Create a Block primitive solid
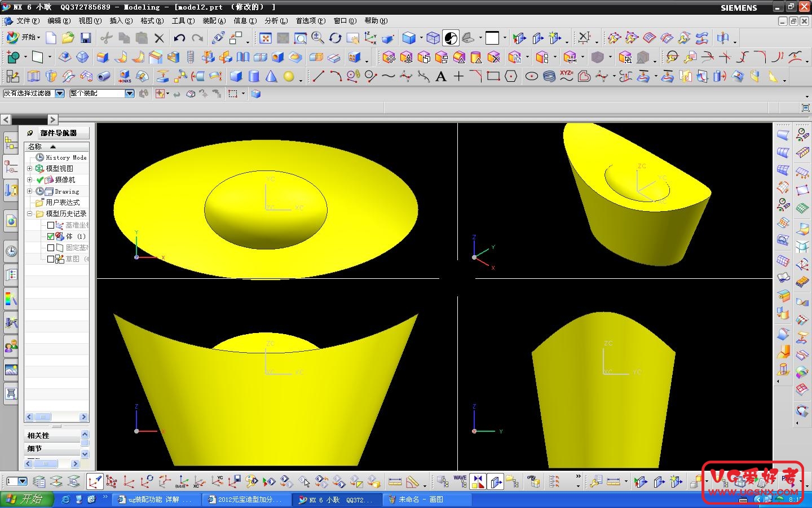 pos(236,76)
